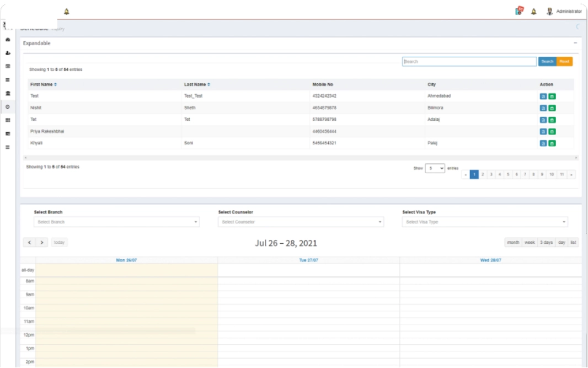
Task: Switch the calendar to month view
Action: pos(513,243)
